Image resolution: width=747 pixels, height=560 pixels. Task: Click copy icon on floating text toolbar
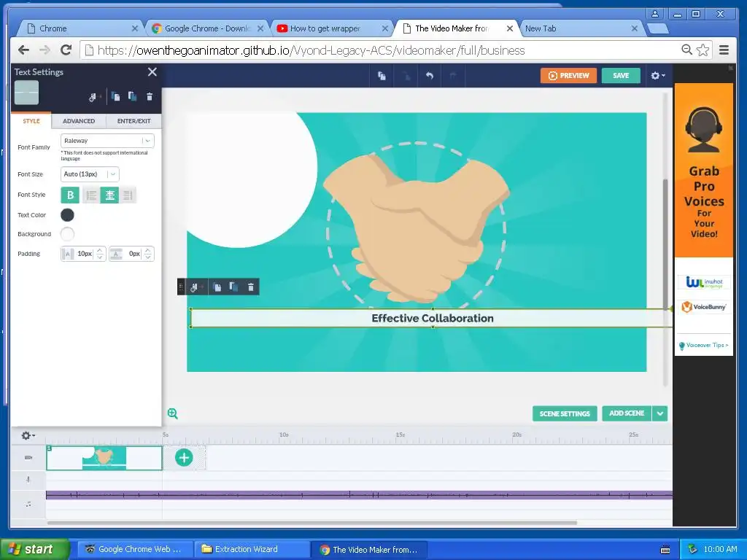[x=217, y=287]
